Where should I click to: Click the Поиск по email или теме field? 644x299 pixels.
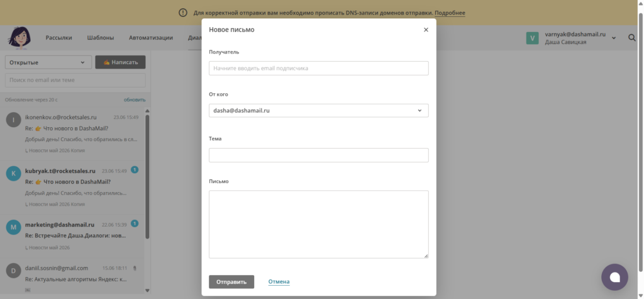[75, 80]
